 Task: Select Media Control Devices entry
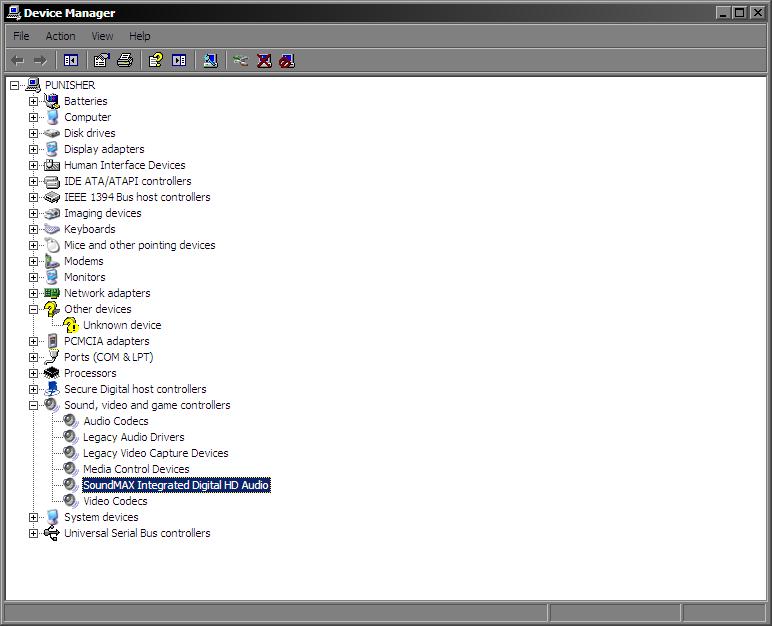click(x=136, y=469)
